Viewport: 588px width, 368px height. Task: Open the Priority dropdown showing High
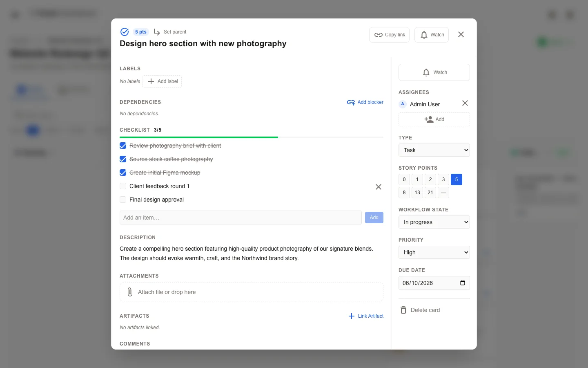[434, 252]
